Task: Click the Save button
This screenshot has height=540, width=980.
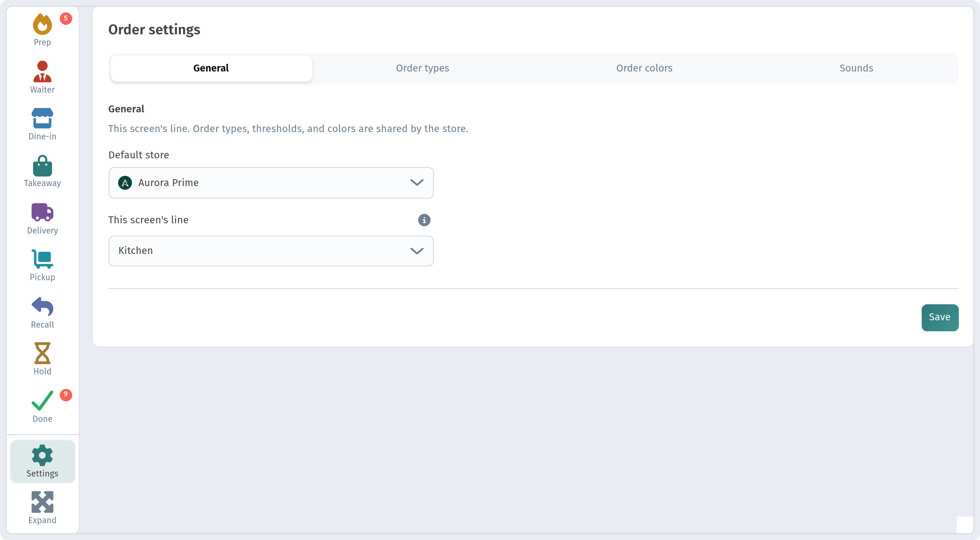Action: click(940, 317)
